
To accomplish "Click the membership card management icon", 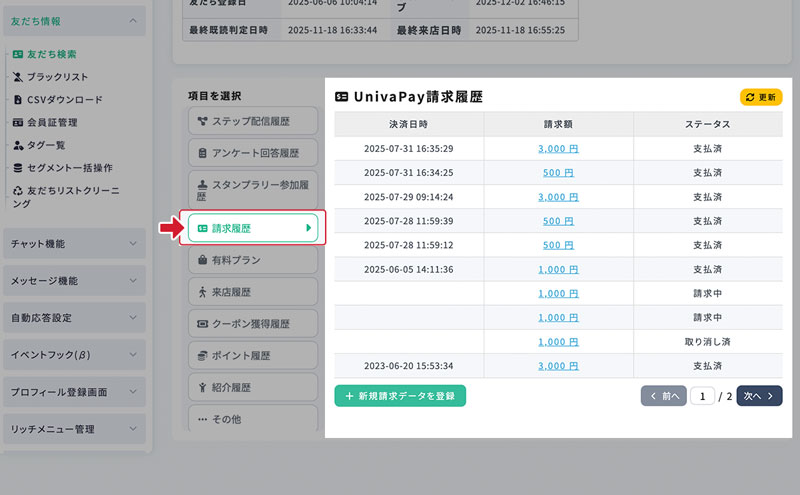I will click(x=18, y=123).
